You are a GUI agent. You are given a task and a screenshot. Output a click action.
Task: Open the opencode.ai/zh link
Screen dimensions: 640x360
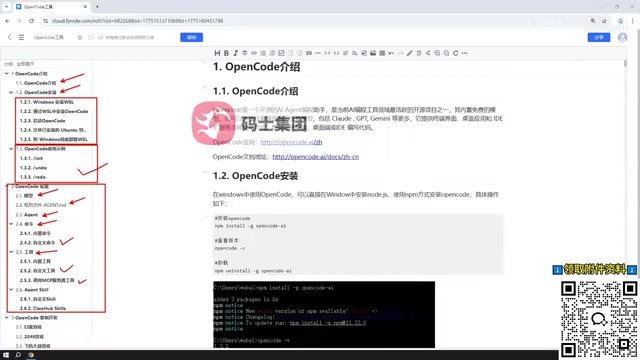[291, 142]
